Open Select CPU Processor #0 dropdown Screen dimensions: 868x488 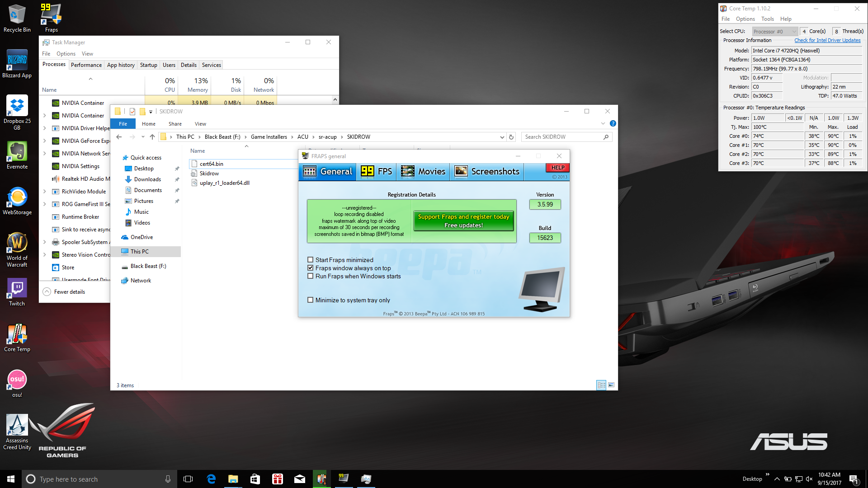775,32
